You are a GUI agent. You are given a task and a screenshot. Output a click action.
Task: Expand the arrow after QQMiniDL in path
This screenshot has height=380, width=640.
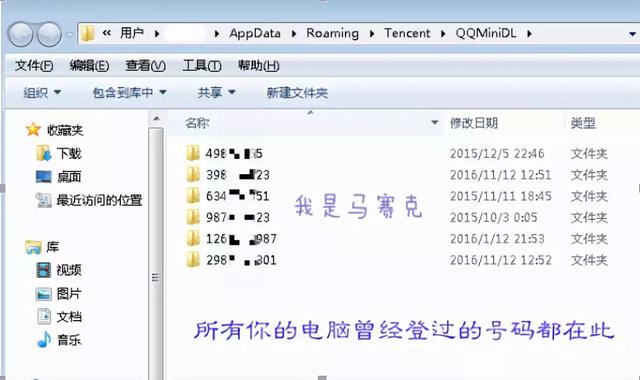(x=529, y=33)
